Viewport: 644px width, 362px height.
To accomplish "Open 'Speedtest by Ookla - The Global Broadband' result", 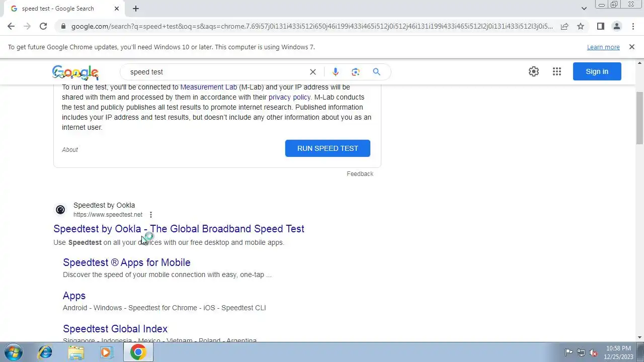I will pos(179,229).
